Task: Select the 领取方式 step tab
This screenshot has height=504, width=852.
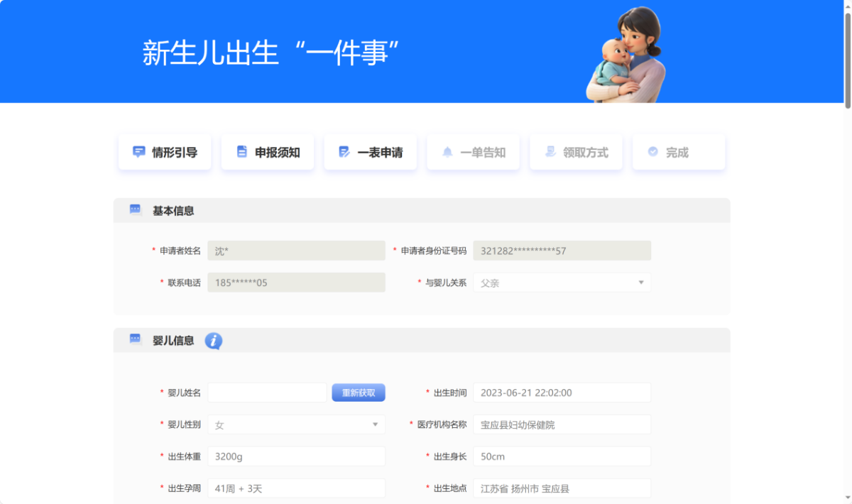Action: coord(576,152)
